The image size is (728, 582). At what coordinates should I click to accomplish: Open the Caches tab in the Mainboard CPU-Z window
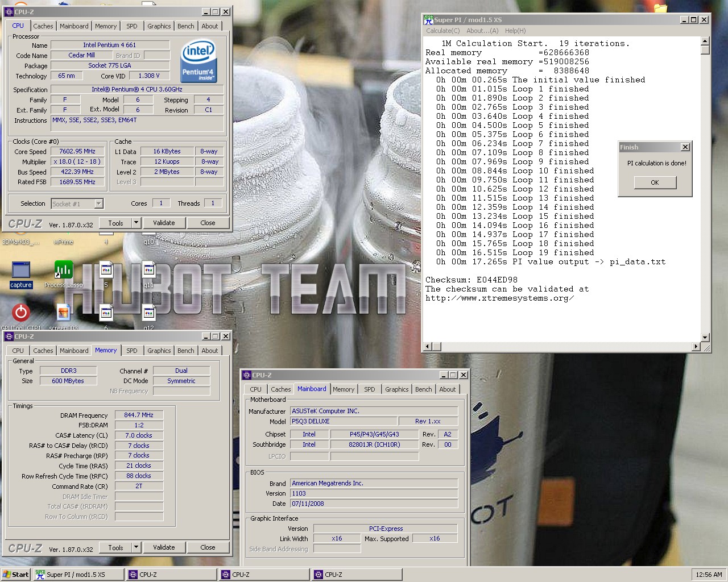pos(280,389)
